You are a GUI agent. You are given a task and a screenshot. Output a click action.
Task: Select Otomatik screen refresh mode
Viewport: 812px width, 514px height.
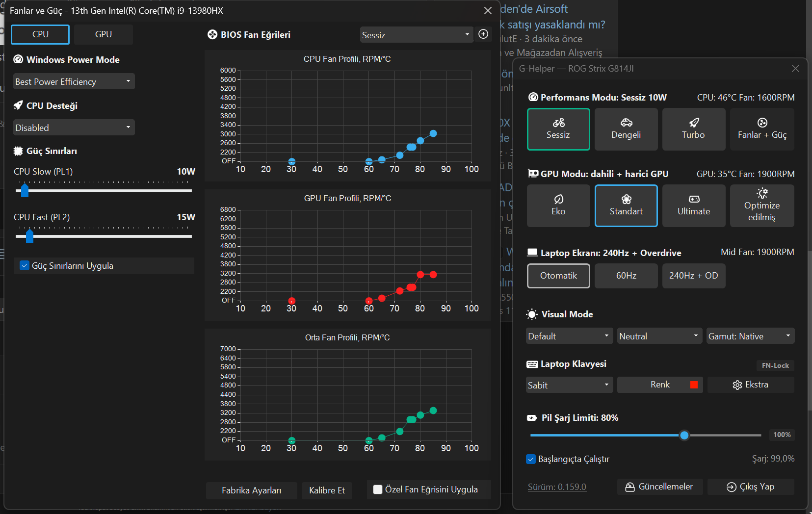point(558,276)
